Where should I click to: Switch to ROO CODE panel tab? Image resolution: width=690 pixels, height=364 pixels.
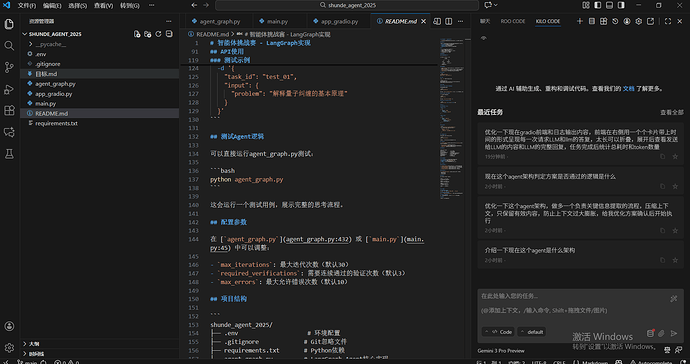513,21
